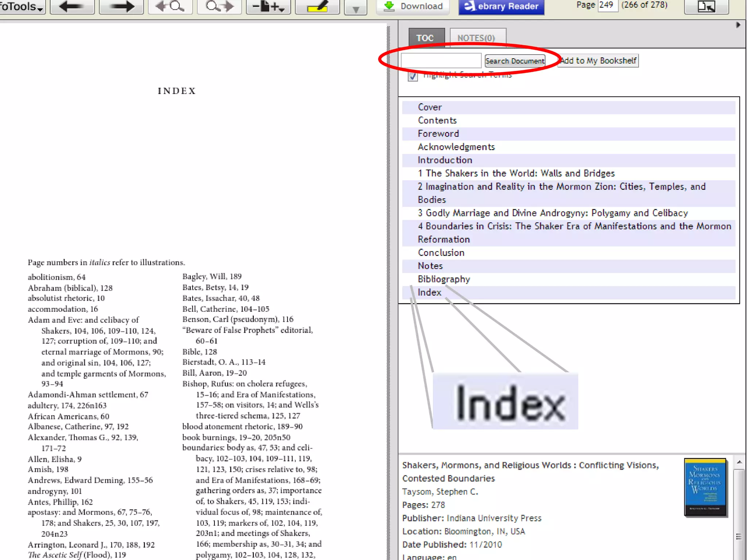Click Add to My Bookshelf button
Screen dimensions: 747x560
(x=599, y=61)
